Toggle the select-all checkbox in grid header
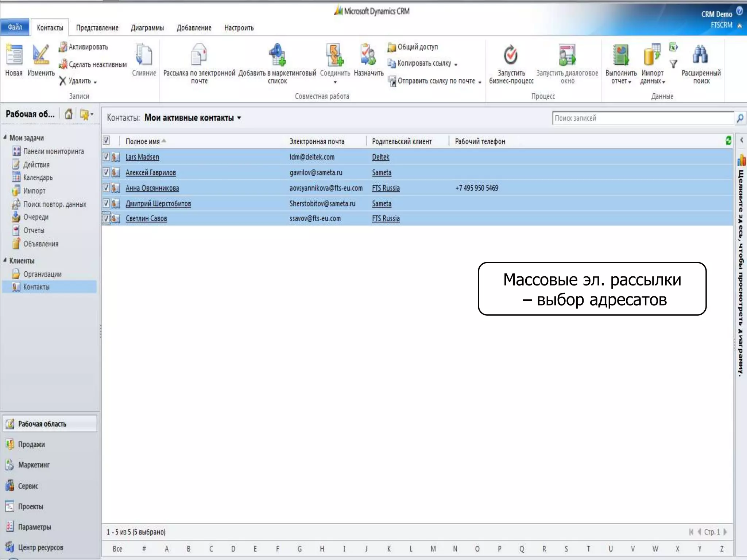Image resolution: width=747 pixels, height=560 pixels. point(106,140)
